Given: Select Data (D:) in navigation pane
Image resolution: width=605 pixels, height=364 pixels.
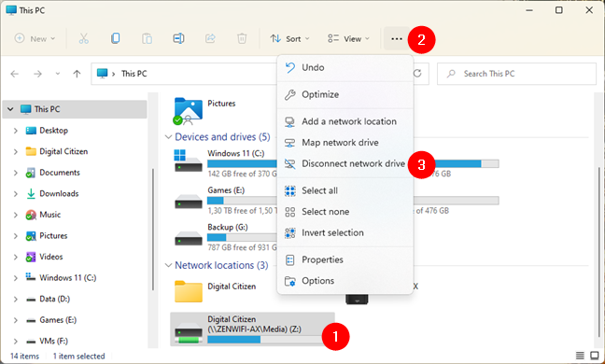Looking at the screenshot, I should pyautogui.click(x=54, y=299).
